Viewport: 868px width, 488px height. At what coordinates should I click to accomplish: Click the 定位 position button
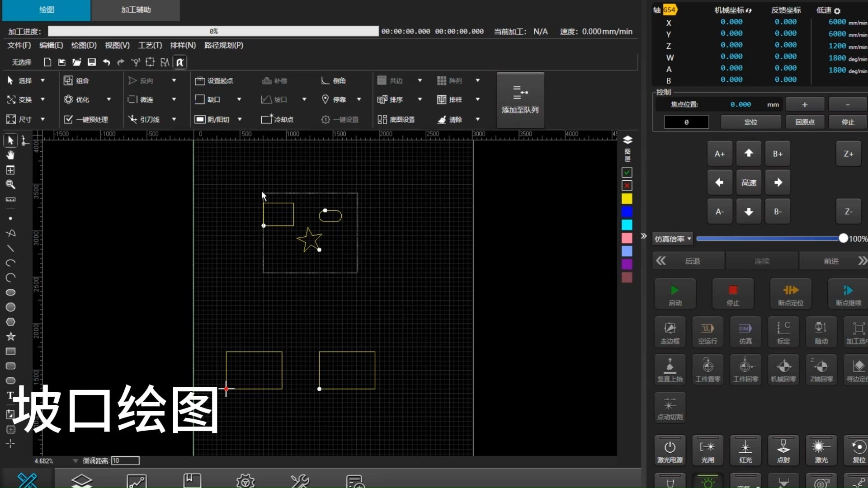coord(750,122)
